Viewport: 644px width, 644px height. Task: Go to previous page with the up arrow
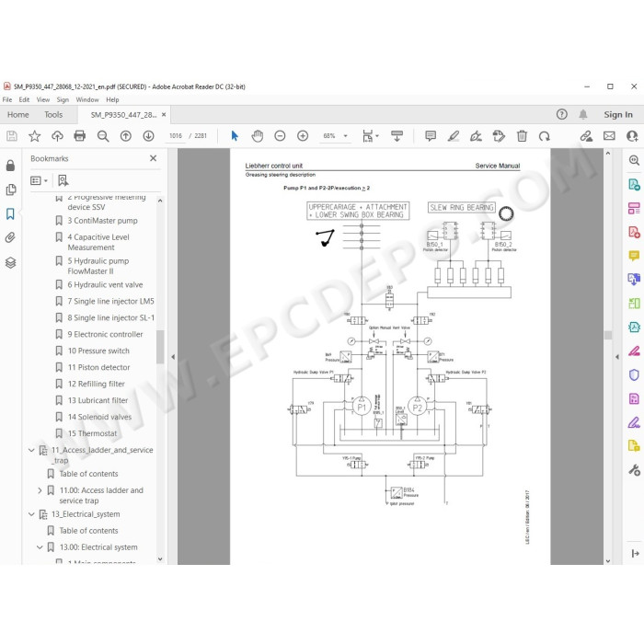(x=126, y=136)
